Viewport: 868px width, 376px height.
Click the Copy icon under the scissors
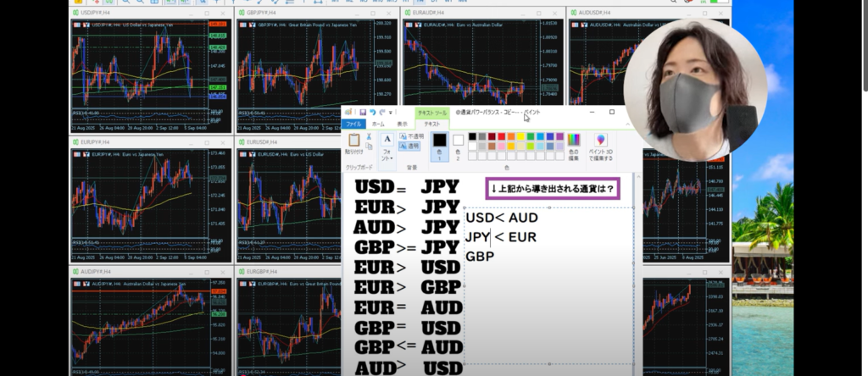[370, 147]
